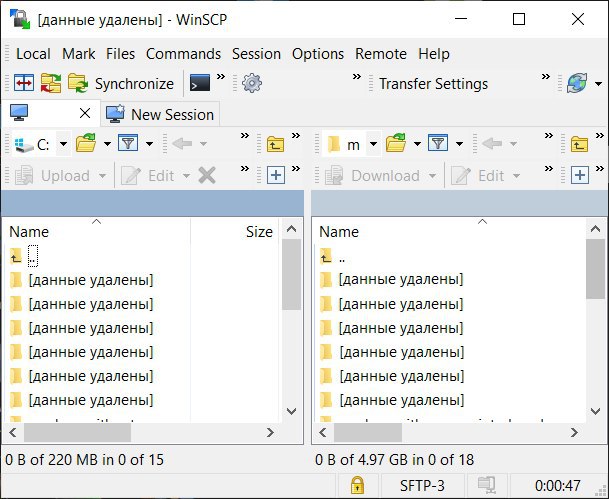This screenshot has height=499, width=609.
Task: Expand the local open directory dropdown arrow
Action: tap(107, 144)
